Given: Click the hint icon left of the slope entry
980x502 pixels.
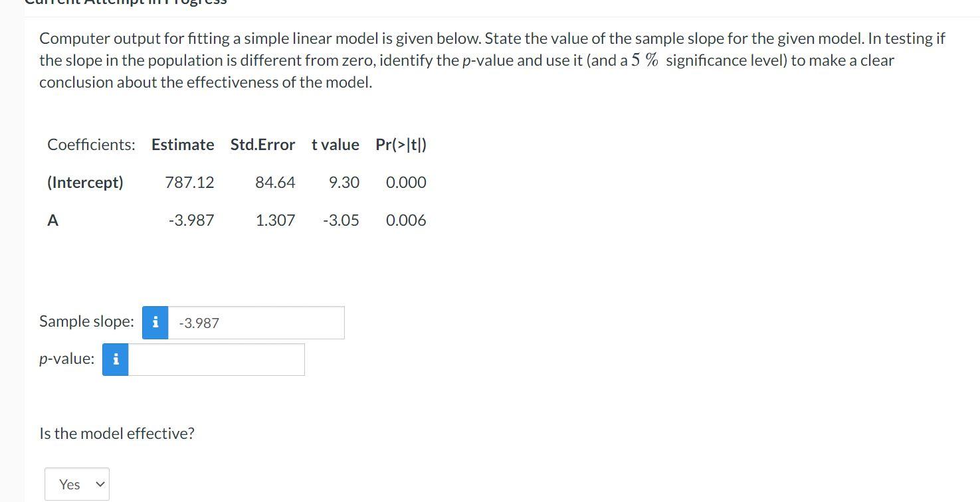Looking at the screenshot, I should [x=153, y=323].
